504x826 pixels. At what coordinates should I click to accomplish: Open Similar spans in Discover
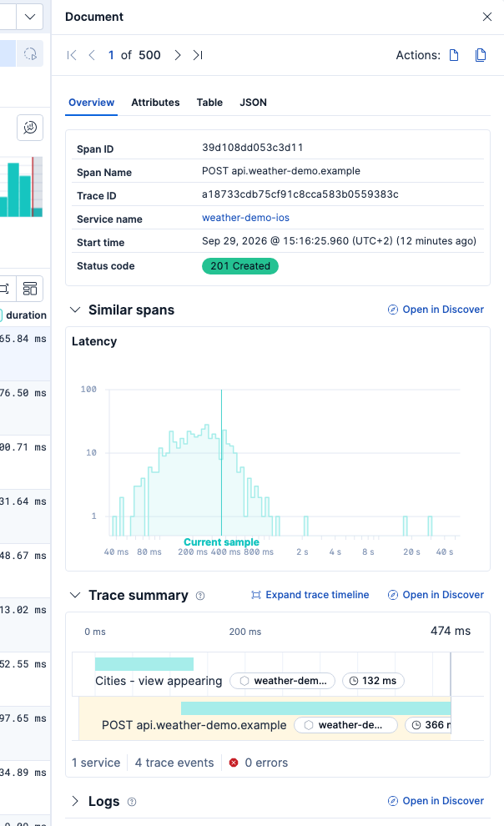click(436, 310)
